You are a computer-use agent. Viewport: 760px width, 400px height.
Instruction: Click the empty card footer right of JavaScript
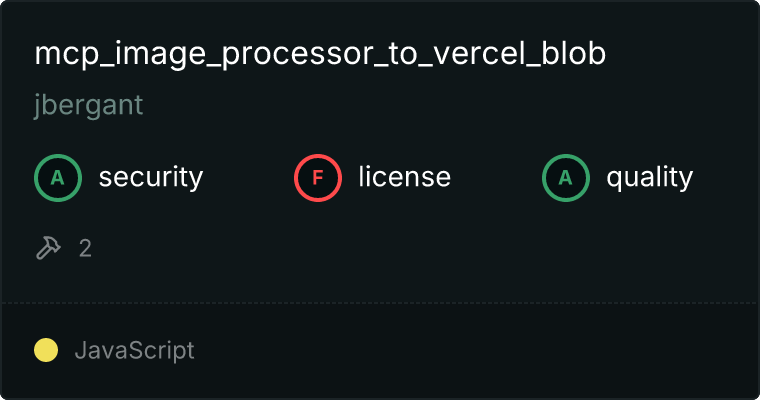[x=480, y=350]
